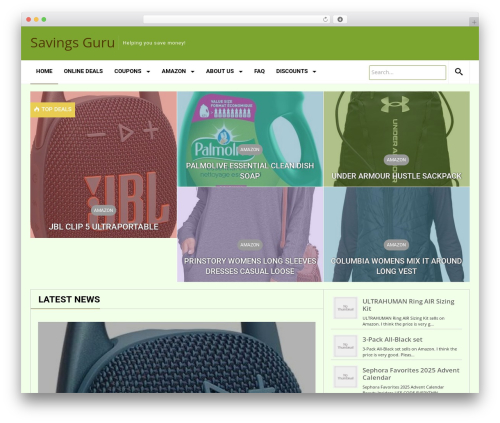Open Under Armour Hustle Sackpack link
500x423 pixels.
(x=396, y=176)
